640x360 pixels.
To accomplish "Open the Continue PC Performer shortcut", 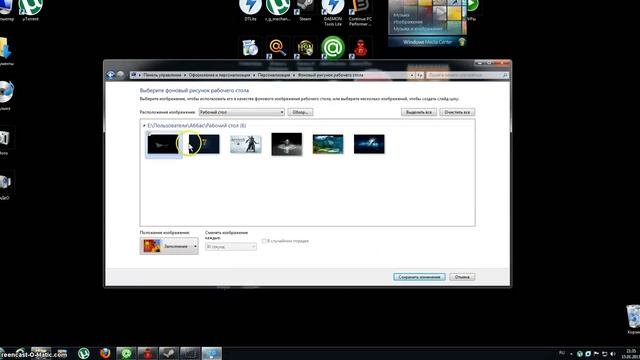I will tap(360, 13).
